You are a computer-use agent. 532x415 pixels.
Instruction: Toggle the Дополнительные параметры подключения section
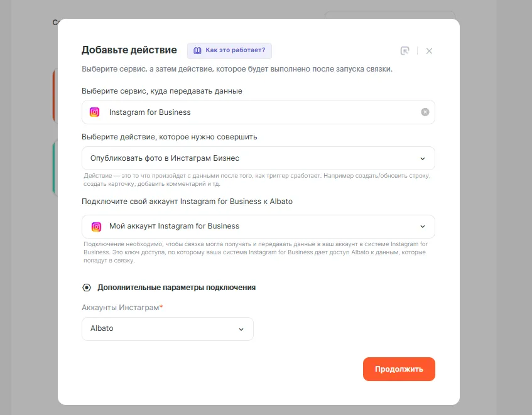tap(176, 288)
